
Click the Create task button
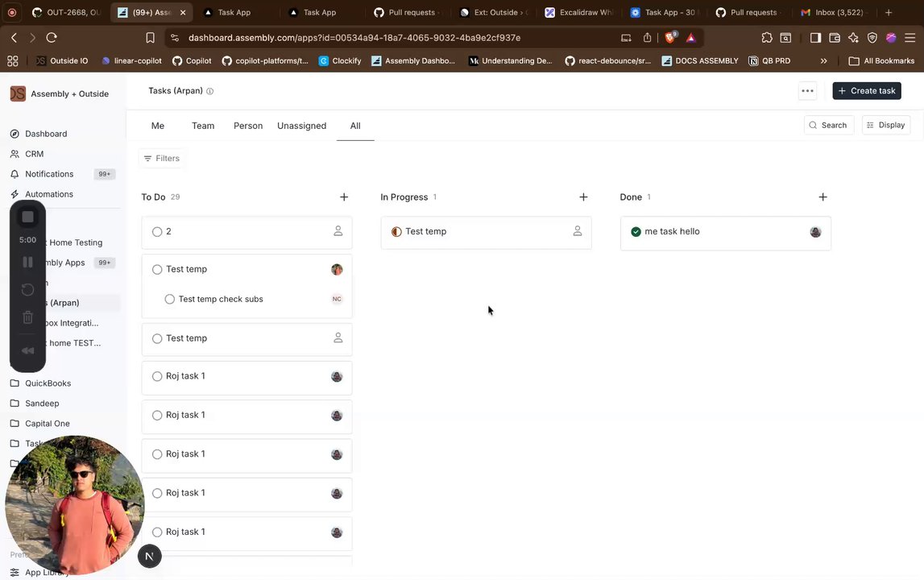[866, 91]
